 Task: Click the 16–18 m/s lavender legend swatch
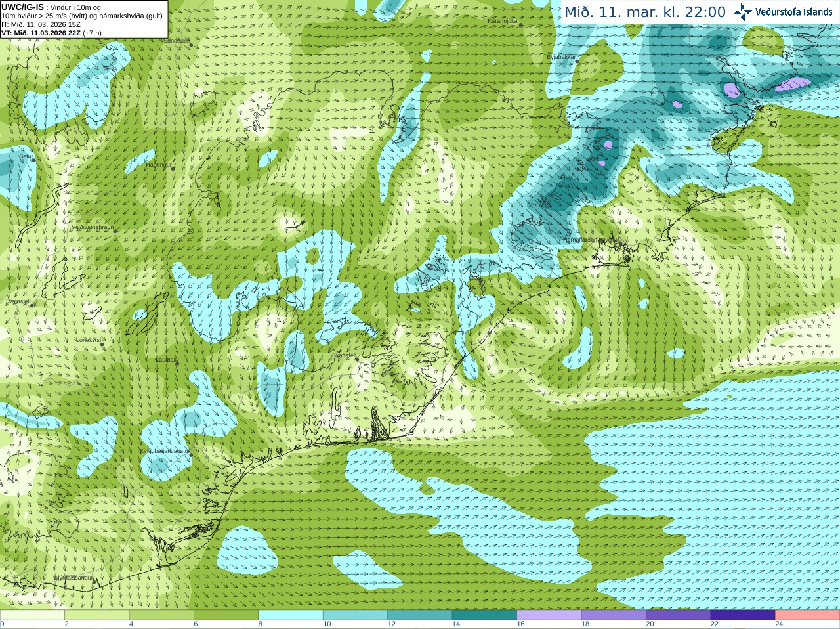[x=549, y=615]
